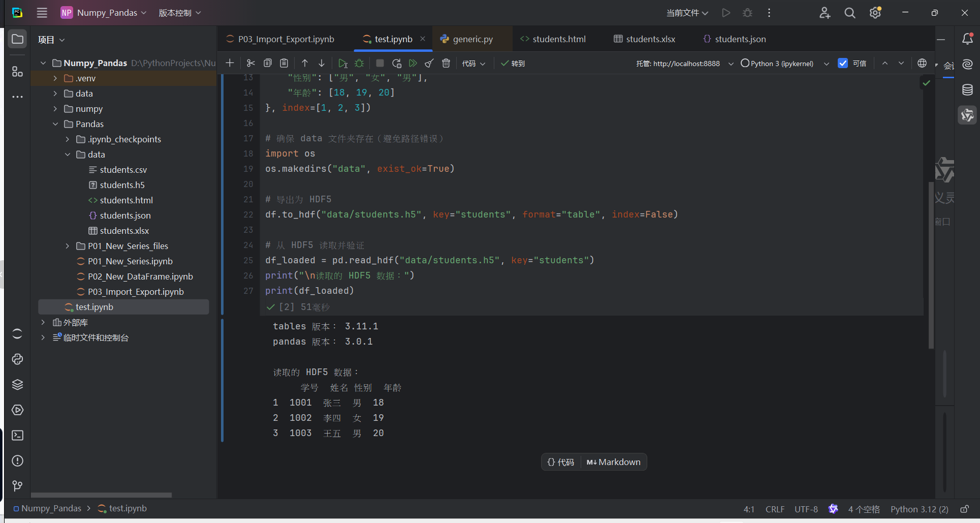The height and width of the screenshot is (523, 980).
Task: Expand the P01_New_Series_files folder
Action: tap(68, 246)
